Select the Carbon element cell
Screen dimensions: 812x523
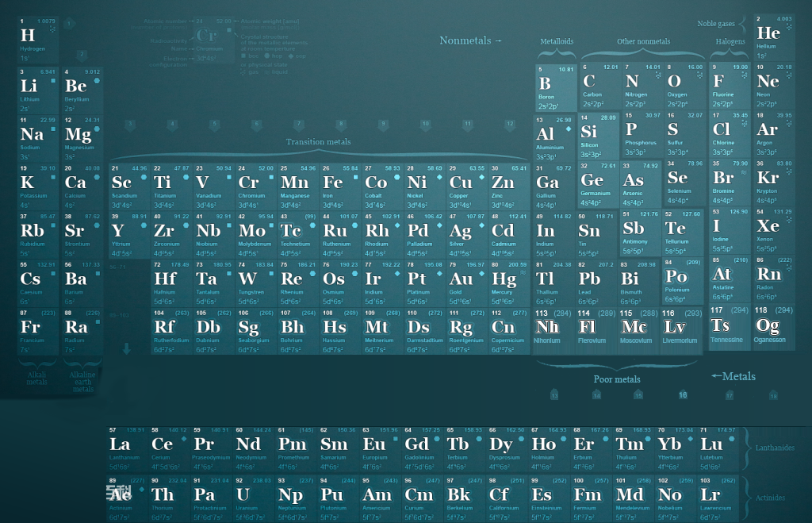point(599,87)
